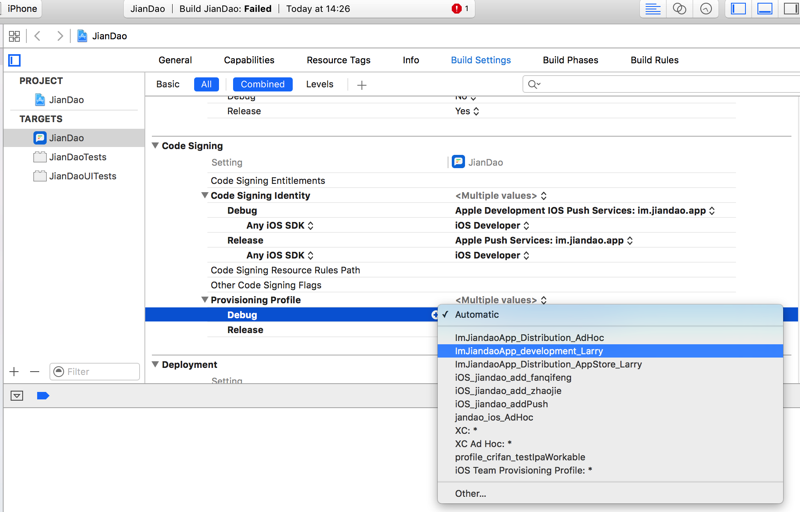Image resolution: width=800 pixels, height=512 pixels.
Task: Choose ImJiandaoApp_Distribution_AppStore_Larry profile
Action: click(610, 364)
